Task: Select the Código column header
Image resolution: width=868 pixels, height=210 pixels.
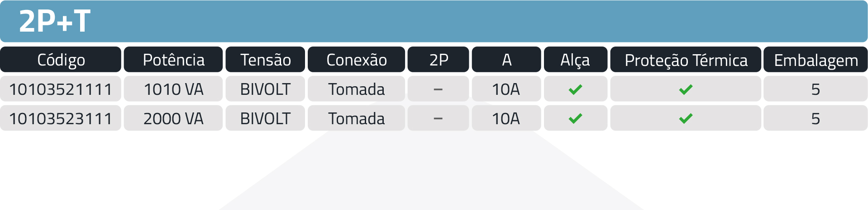Action: 61,60
